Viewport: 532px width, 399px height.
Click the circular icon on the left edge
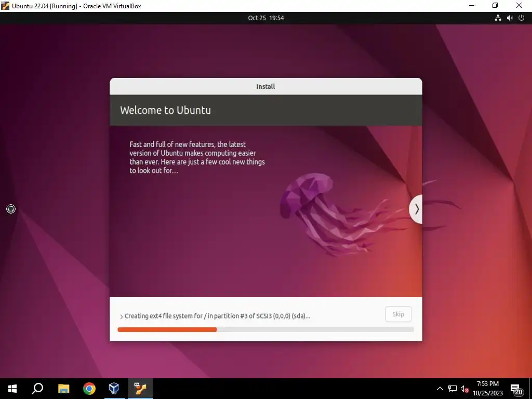11,209
